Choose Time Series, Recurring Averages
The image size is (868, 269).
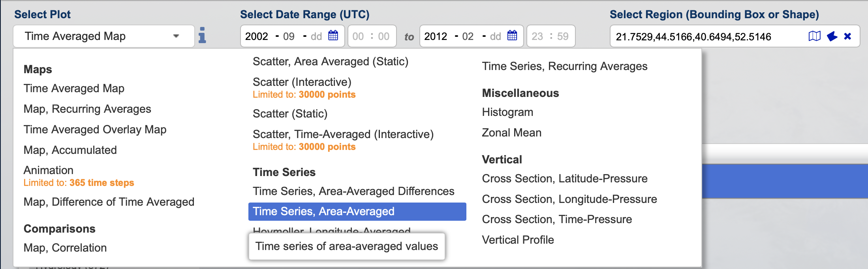click(x=565, y=66)
